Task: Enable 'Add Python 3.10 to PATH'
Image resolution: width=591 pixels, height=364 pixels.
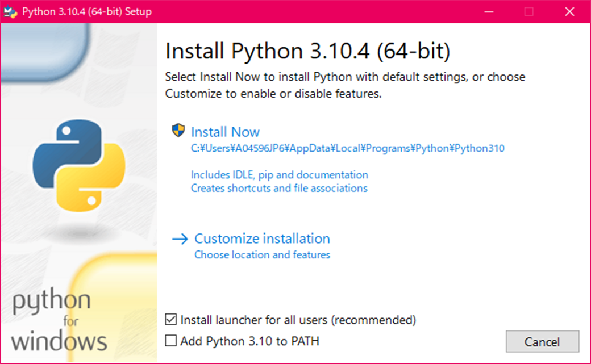Action: click(x=170, y=341)
